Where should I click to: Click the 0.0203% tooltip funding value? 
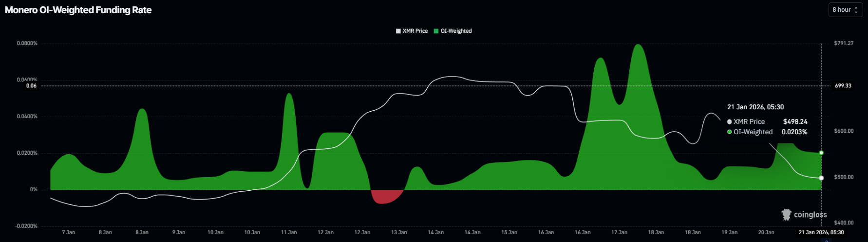(x=794, y=132)
